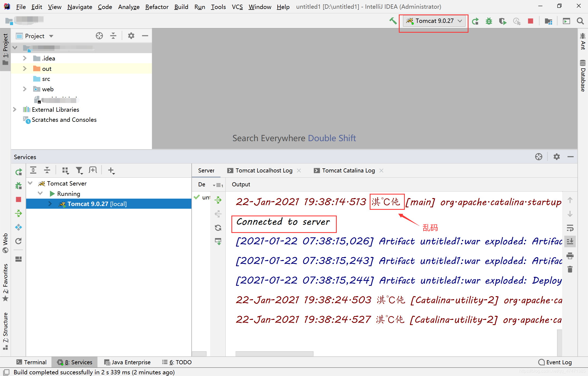The image size is (588, 376).
Task: Expand the web folder
Action: pyautogui.click(x=24, y=89)
